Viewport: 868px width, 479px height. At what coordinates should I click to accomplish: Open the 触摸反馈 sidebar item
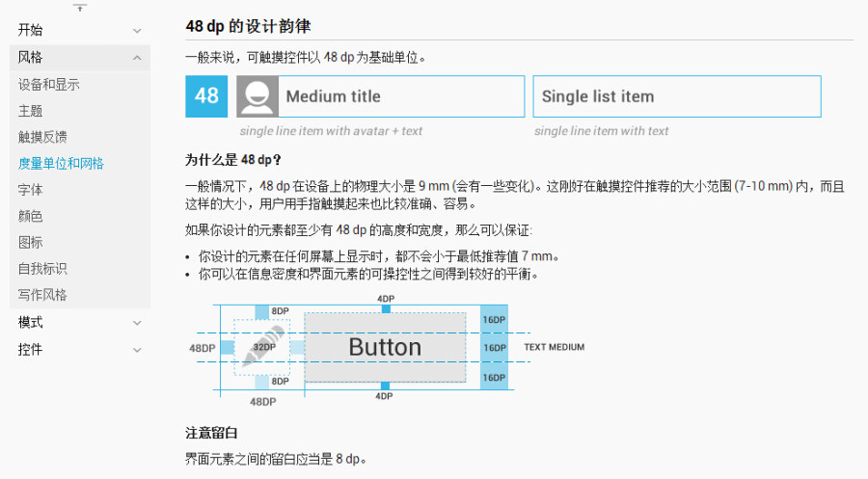point(42,137)
